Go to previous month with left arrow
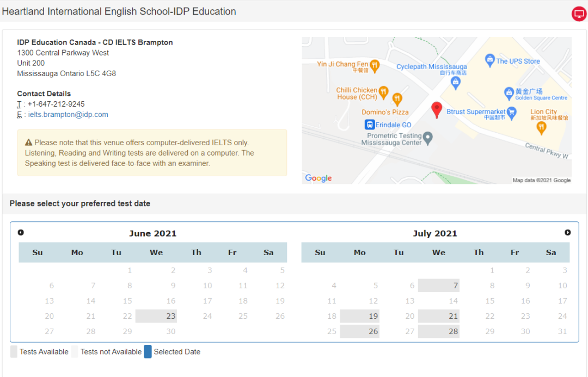 [x=21, y=232]
